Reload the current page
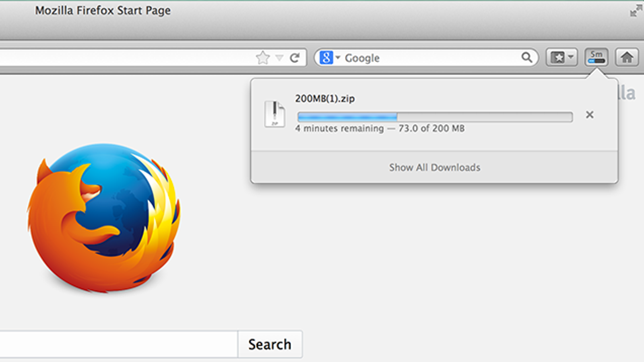Screen dimensions: 644x362 click(x=295, y=58)
